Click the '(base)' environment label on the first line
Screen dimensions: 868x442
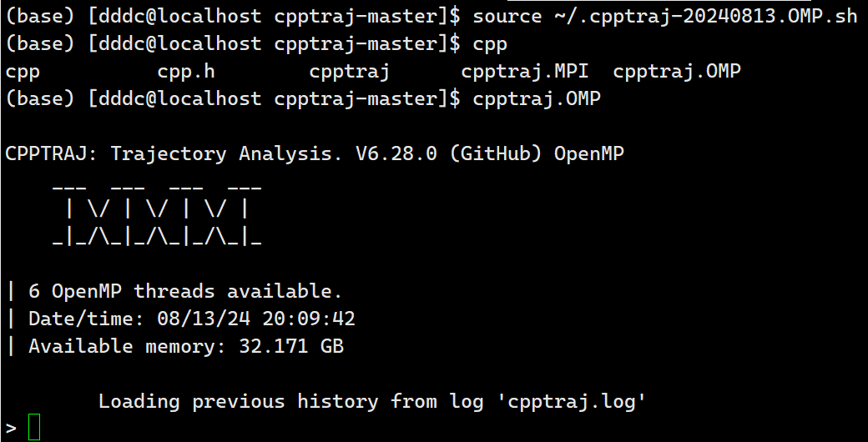click(40, 16)
